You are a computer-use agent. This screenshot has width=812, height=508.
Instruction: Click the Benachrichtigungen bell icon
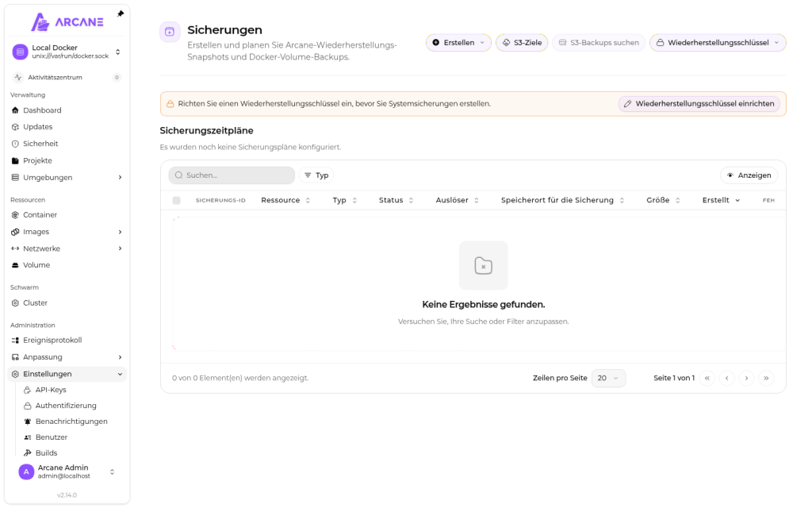(28, 422)
